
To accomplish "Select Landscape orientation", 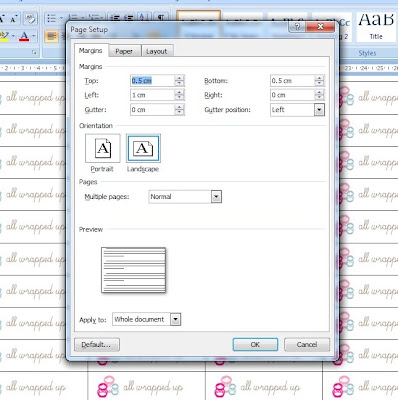I will (143, 148).
